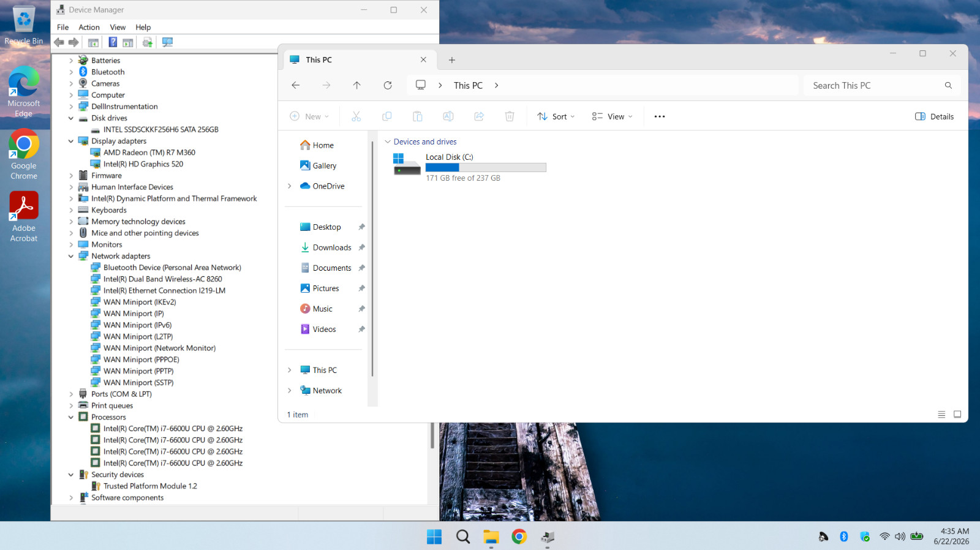Open Local Disk (C:) drive icon
The height and width of the screenshot is (550, 980).
pos(407,164)
